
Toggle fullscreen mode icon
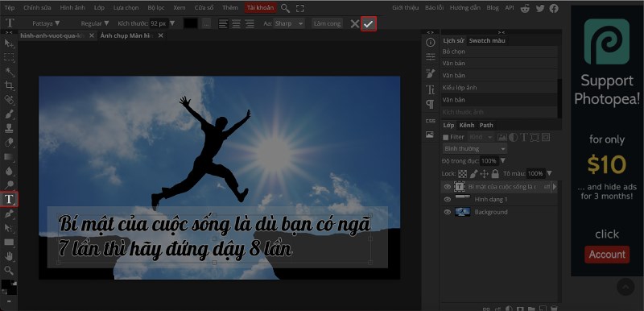pyautogui.click(x=299, y=8)
